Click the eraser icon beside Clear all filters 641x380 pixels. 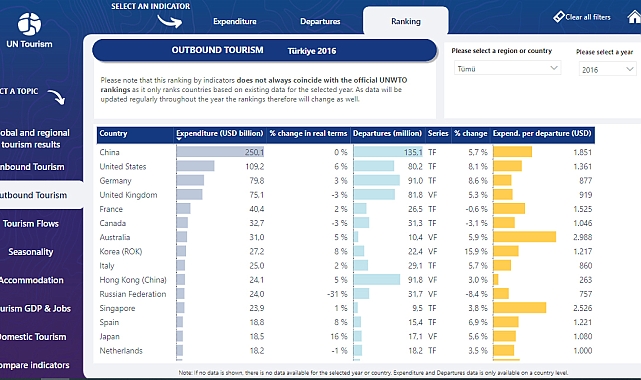(558, 17)
